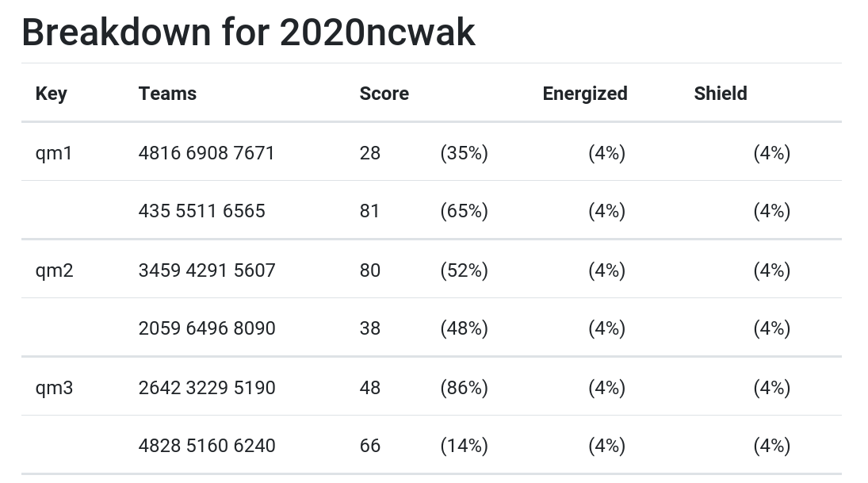Click the score value 81

click(369, 211)
